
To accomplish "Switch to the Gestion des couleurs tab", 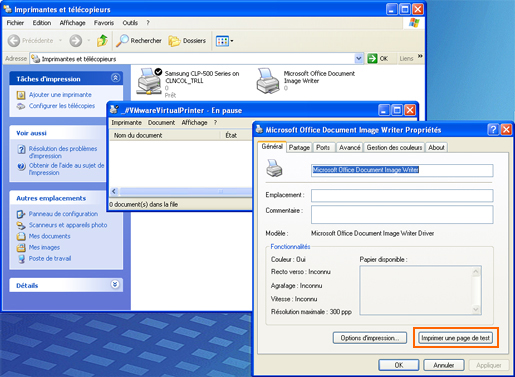I will [394, 147].
